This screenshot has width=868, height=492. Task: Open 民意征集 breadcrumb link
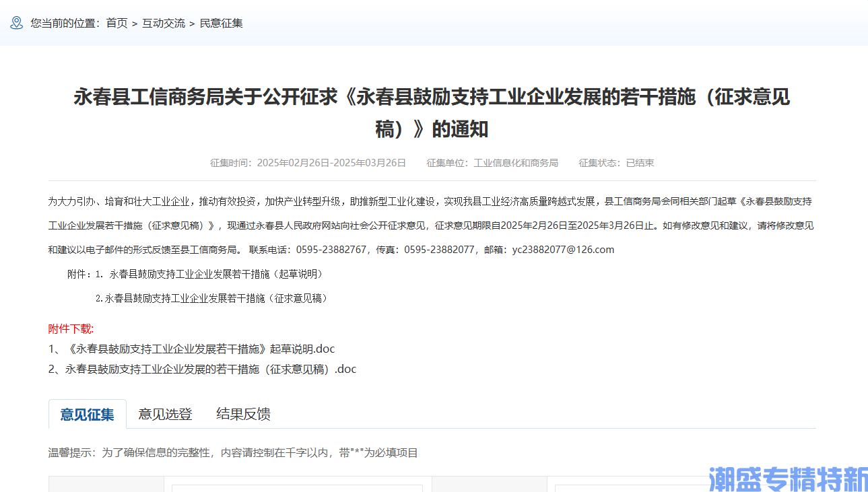click(222, 23)
